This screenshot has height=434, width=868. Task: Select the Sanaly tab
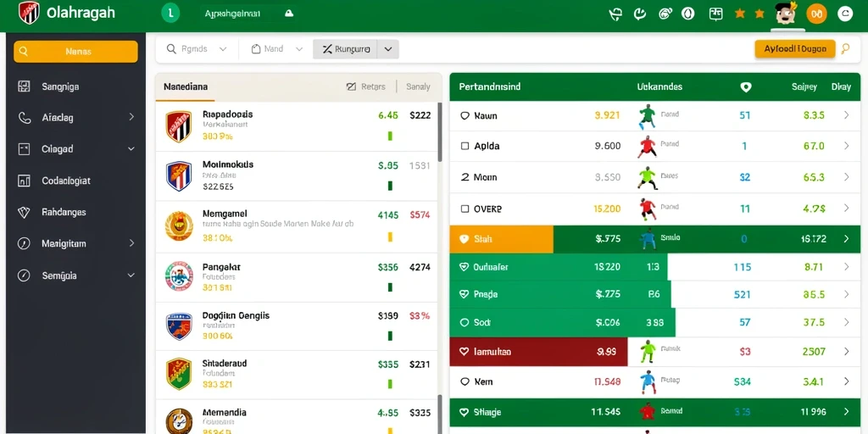point(418,87)
